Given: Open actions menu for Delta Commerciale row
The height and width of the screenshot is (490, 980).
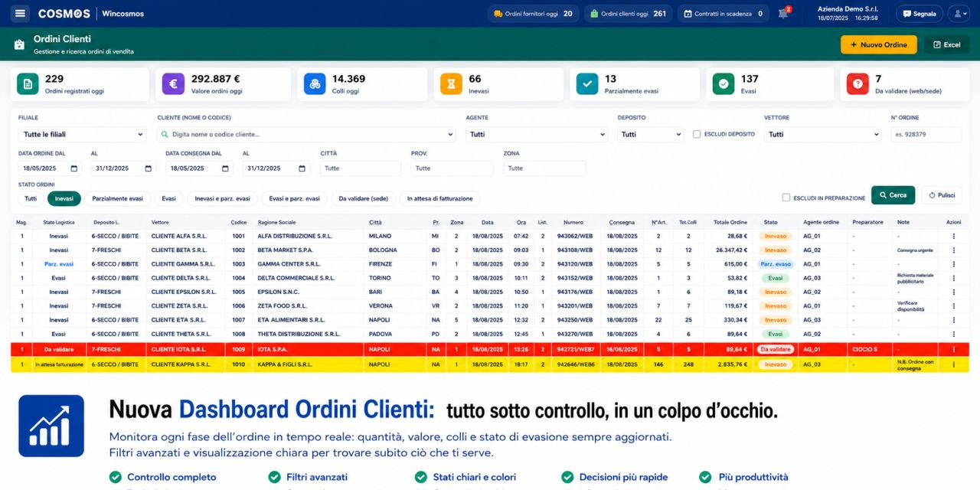Looking at the screenshot, I should click(953, 278).
